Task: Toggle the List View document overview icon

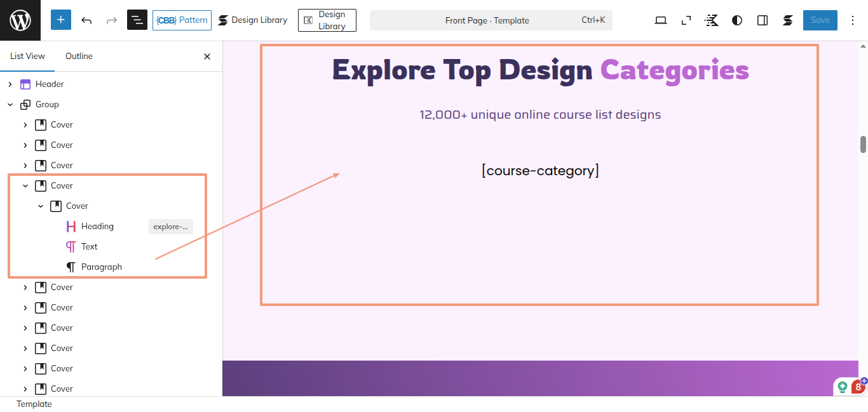Action: tap(137, 20)
